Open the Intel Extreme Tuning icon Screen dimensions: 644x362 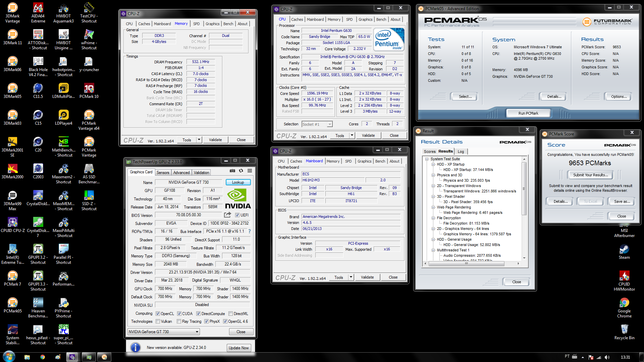tap(12, 254)
